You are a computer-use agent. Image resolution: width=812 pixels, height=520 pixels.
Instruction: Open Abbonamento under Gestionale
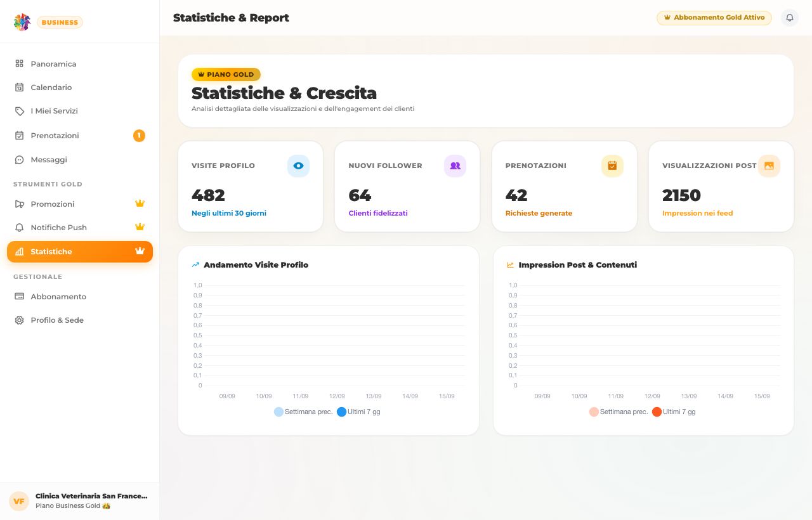coord(80,297)
